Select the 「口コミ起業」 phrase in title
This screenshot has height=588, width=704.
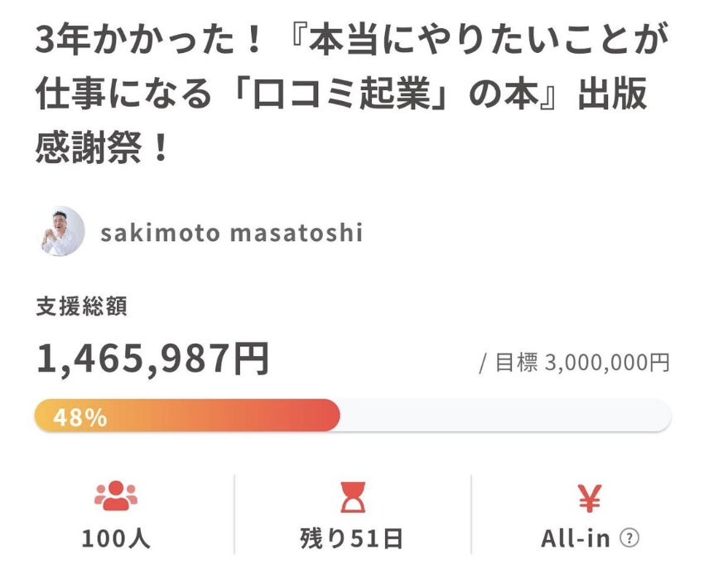[340, 94]
